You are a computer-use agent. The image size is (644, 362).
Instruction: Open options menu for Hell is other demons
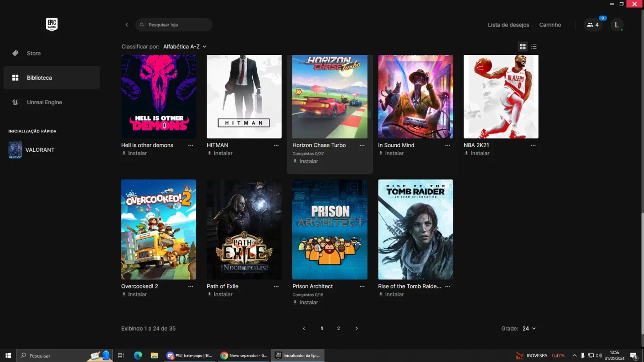(191, 145)
